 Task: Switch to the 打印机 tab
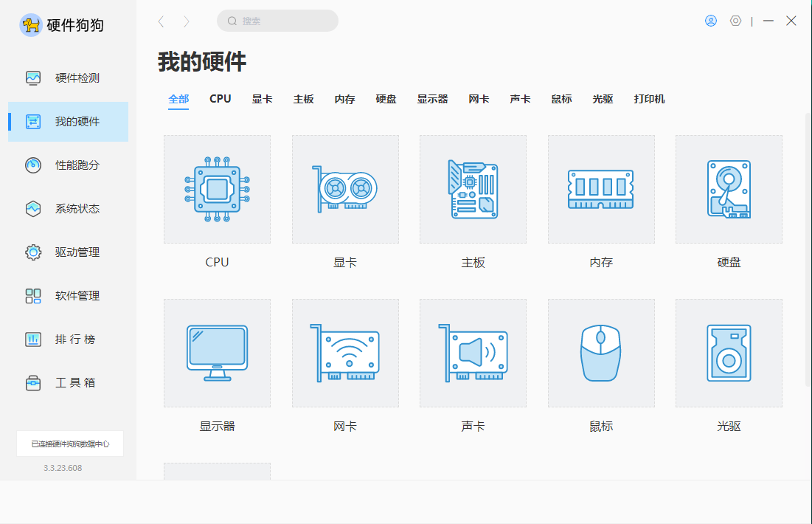[x=649, y=99]
